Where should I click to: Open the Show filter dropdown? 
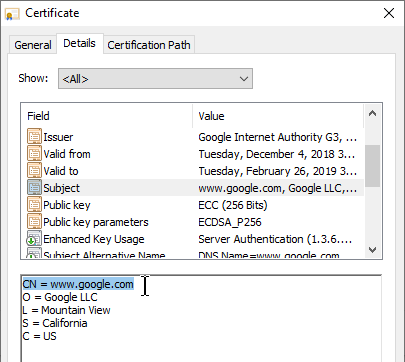pyautogui.click(x=155, y=79)
